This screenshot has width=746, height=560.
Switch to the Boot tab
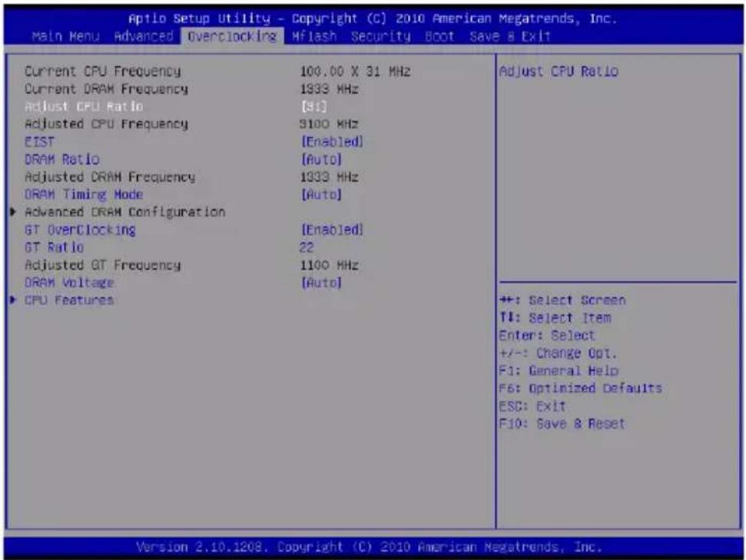(x=439, y=37)
